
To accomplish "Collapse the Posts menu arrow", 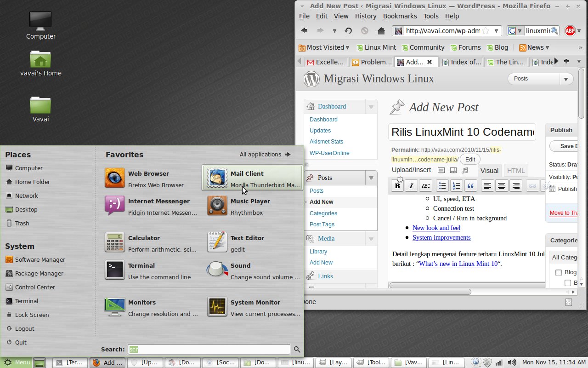I will pos(371,178).
